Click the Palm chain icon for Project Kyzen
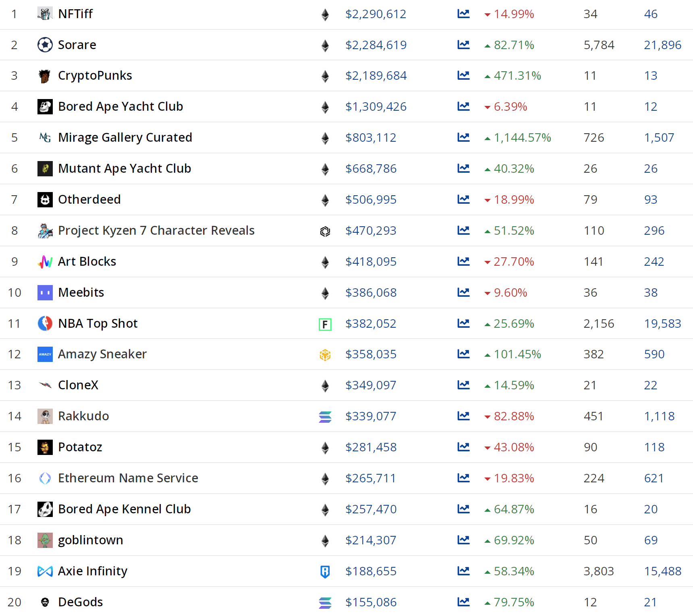This screenshot has width=693, height=616. [325, 231]
